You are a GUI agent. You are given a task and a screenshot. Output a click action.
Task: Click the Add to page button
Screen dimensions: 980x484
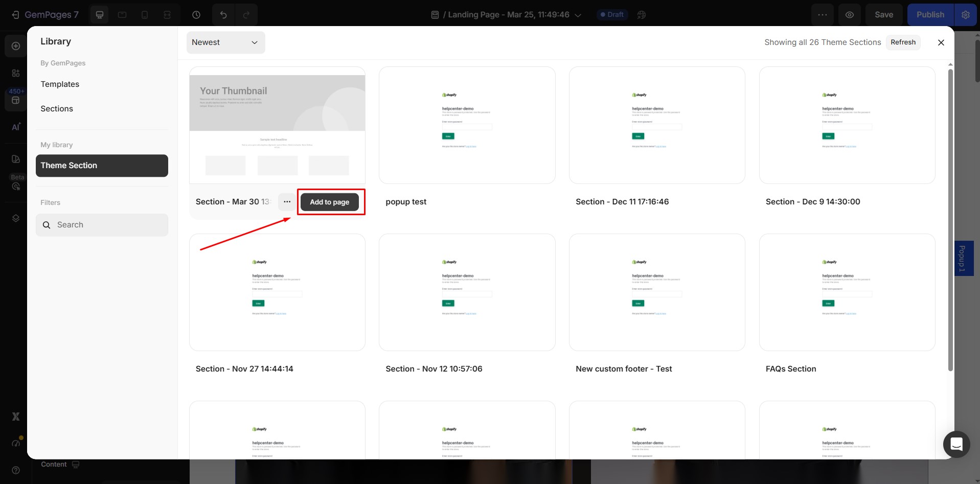pos(330,202)
